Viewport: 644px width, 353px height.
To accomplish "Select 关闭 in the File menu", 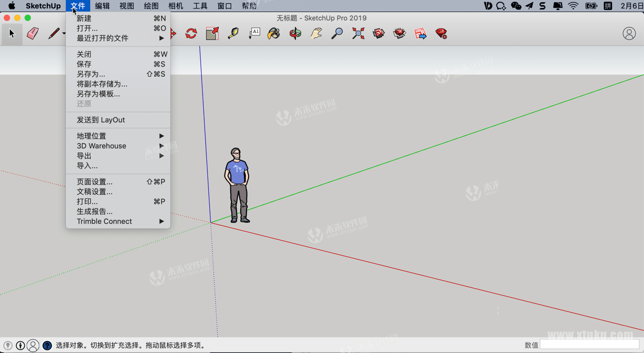I will pyautogui.click(x=118, y=54).
